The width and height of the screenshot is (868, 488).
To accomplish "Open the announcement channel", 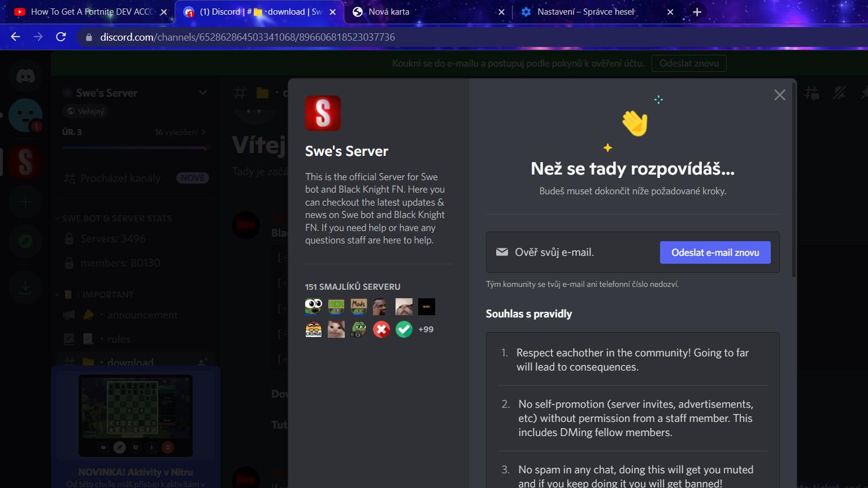I will 142,315.
